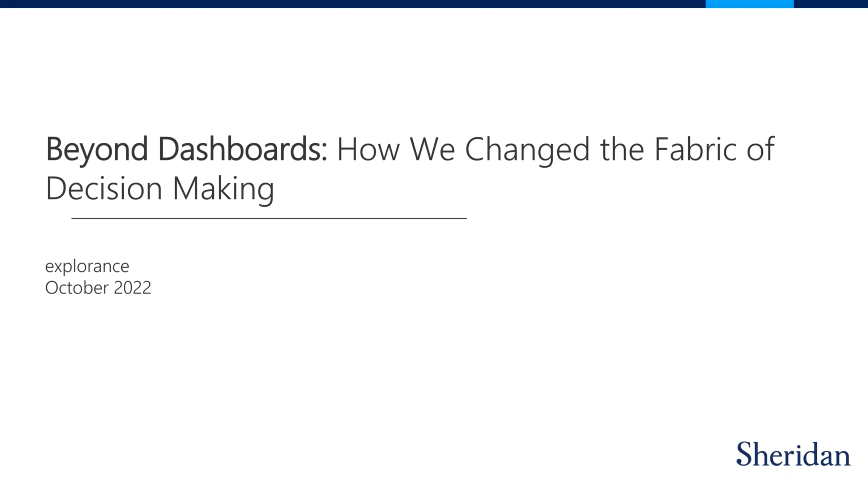Click the word "How" in the title

pos(368,150)
